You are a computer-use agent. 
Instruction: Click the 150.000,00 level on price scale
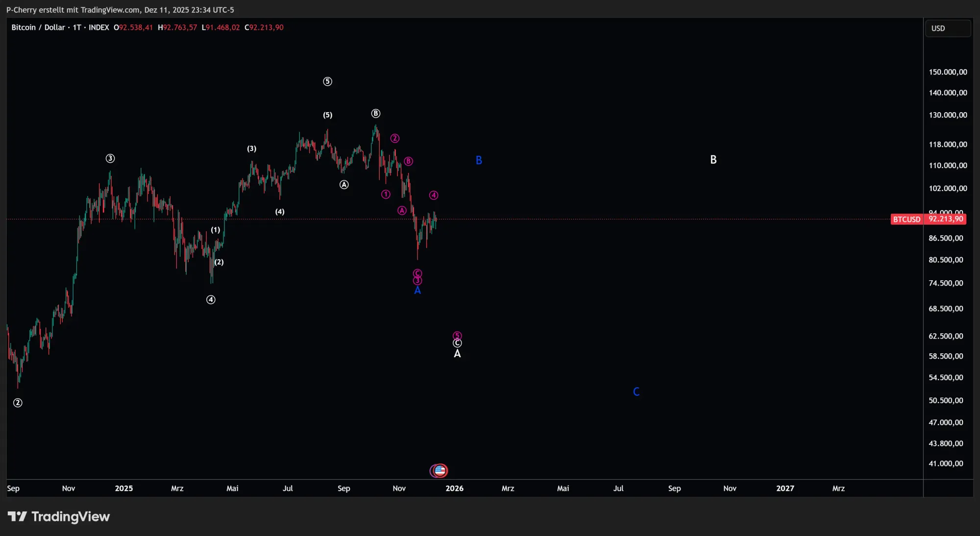click(x=948, y=72)
